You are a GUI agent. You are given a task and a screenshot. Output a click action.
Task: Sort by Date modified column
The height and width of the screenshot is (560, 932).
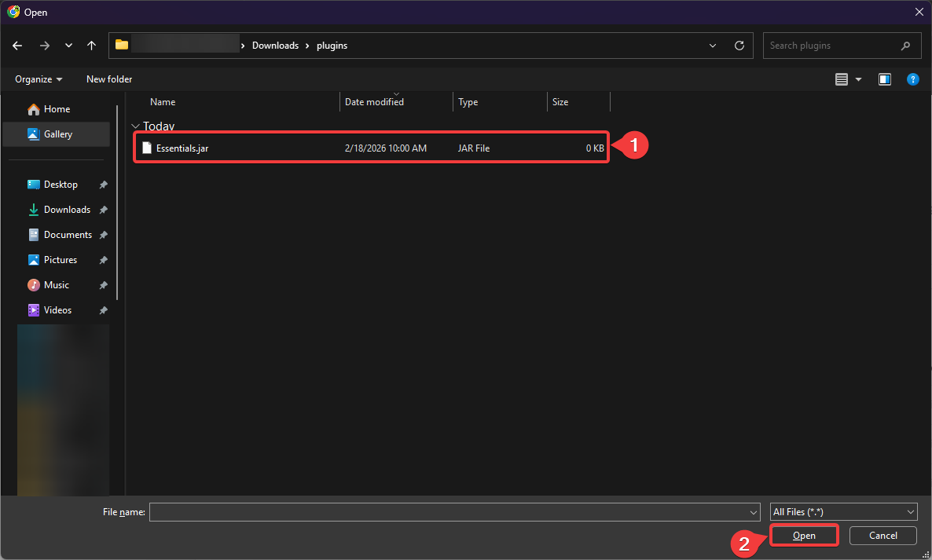click(x=374, y=102)
